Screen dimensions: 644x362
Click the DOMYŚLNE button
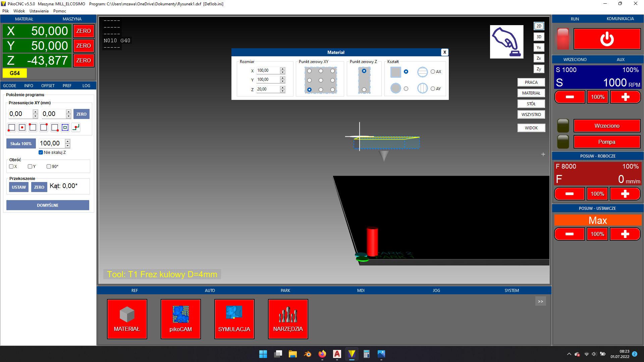pyautogui.click(x=48, y=205)
